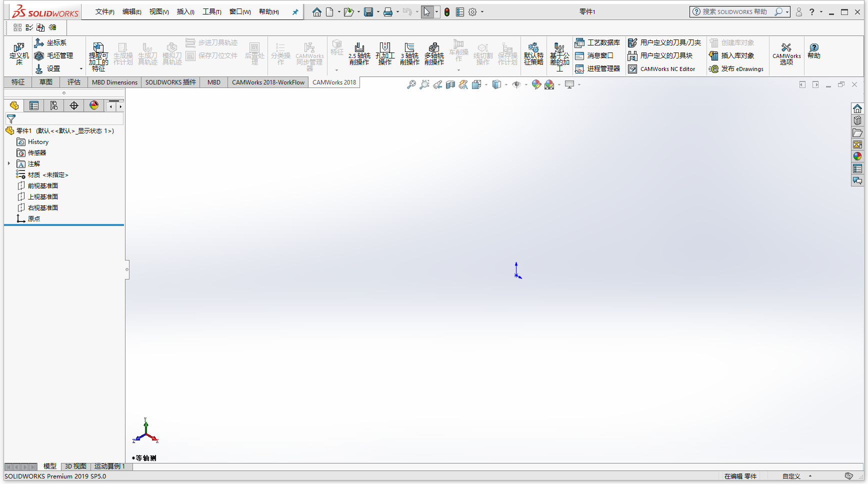This screenshot has height=484, width=868.
Task: Open 自定义 status bar unit dropdown
Action: (810, 476)
